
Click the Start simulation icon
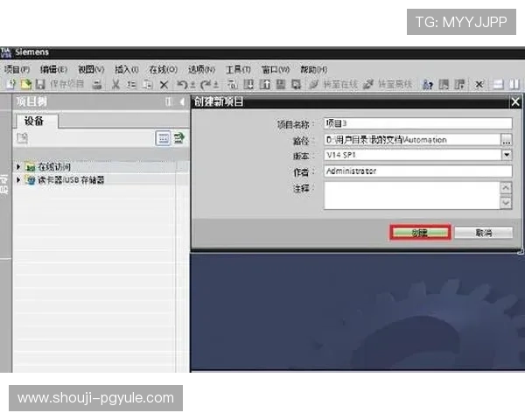pos(281,84)
